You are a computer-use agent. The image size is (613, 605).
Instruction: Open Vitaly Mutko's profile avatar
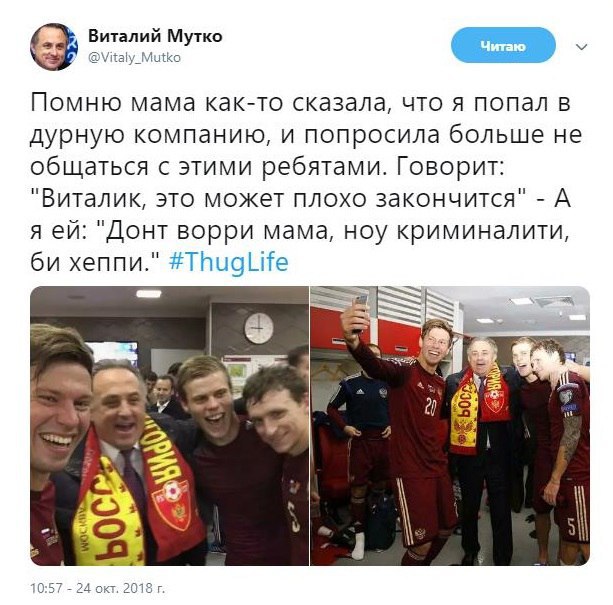pyautogui.click(x=54, y=47)
